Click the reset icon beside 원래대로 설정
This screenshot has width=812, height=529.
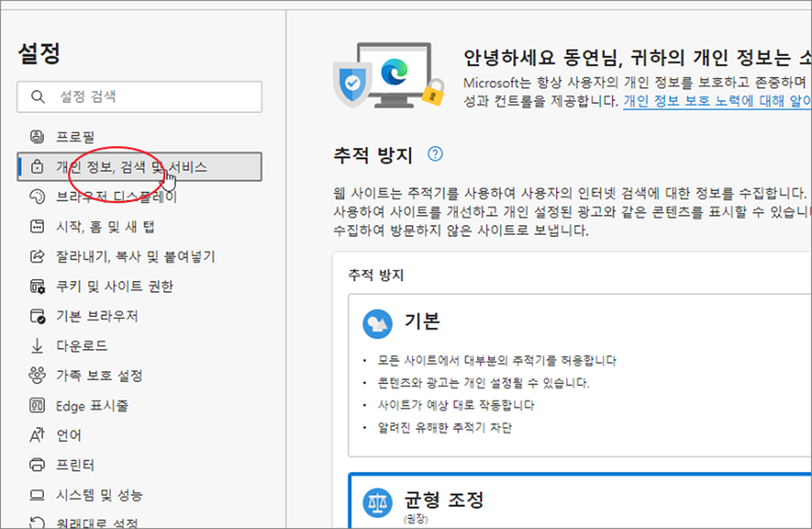pos(37,522)
